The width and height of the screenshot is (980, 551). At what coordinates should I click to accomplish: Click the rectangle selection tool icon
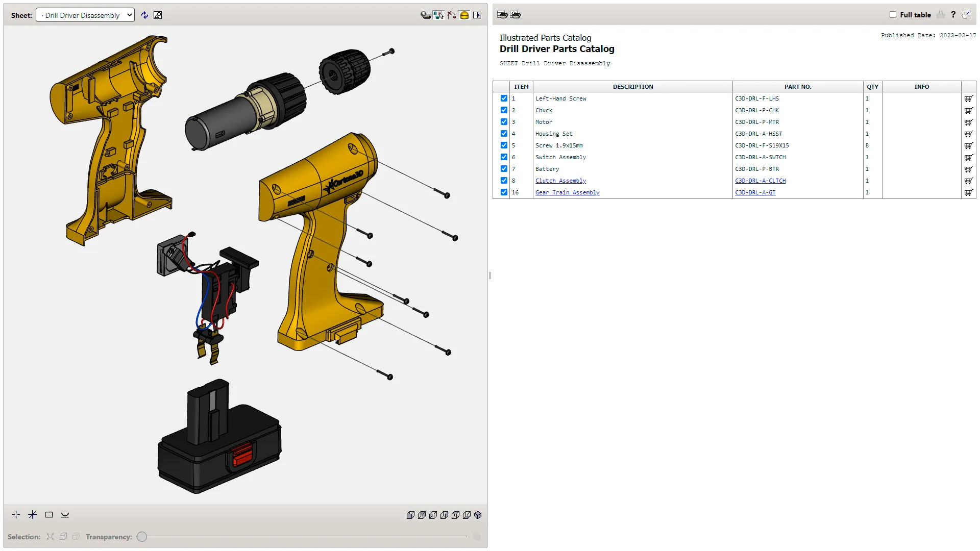49,515
